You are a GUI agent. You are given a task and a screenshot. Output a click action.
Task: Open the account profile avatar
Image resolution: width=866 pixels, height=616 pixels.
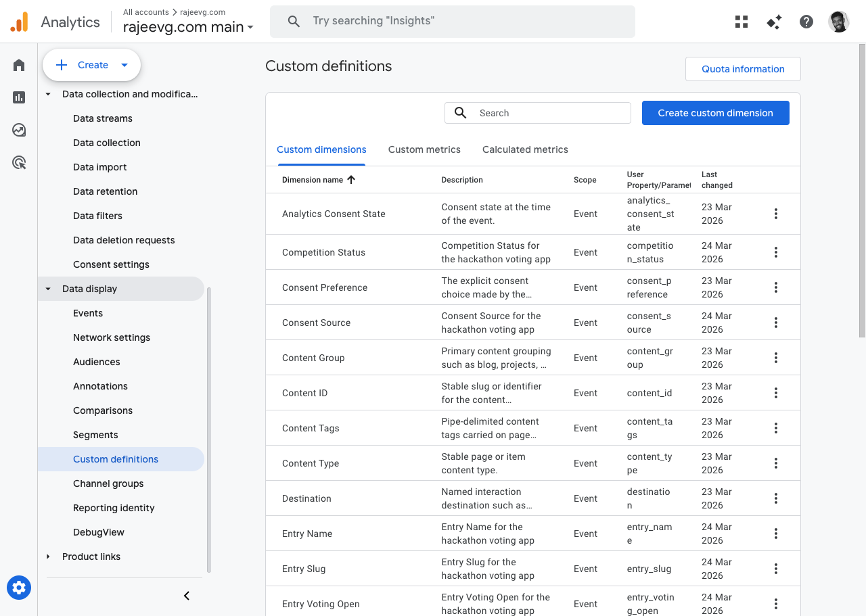(x=839, y=22)
